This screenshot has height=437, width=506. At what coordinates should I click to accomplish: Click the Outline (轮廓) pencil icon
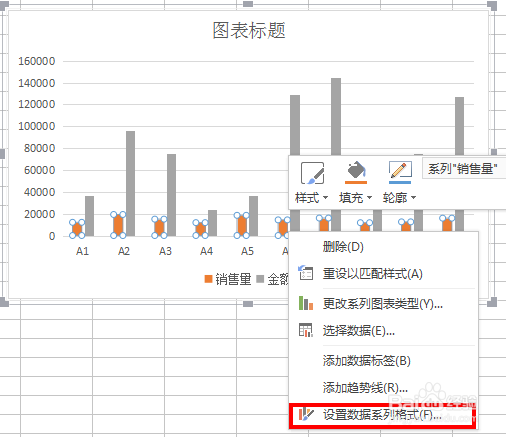400,172
